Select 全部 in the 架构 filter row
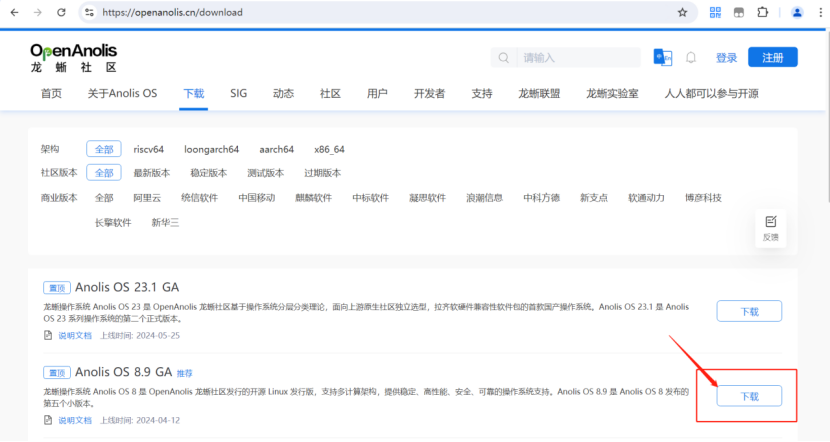Image resolution: width=830 pixels, height=442 pixels. (x=104, y=149)
